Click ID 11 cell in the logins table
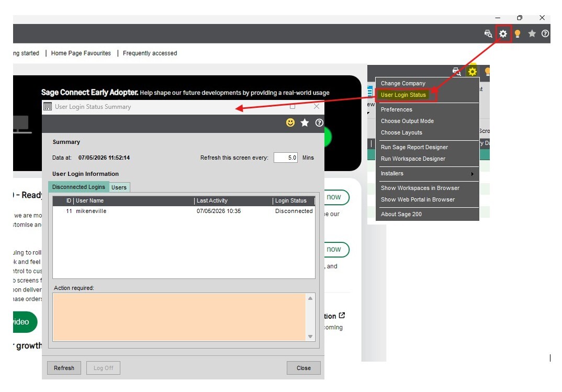 click(x=69, y=211)
